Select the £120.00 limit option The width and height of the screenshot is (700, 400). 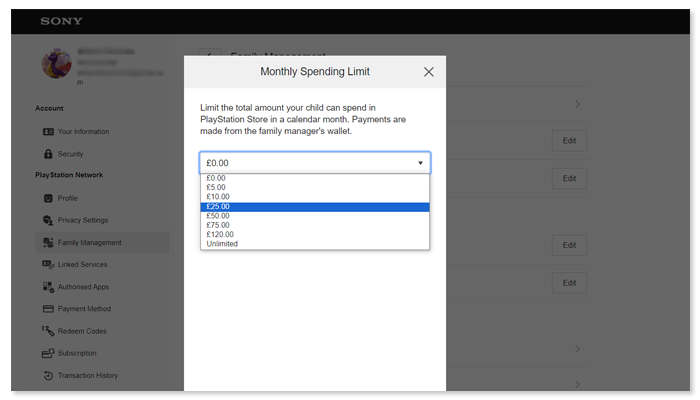point(315,234)
